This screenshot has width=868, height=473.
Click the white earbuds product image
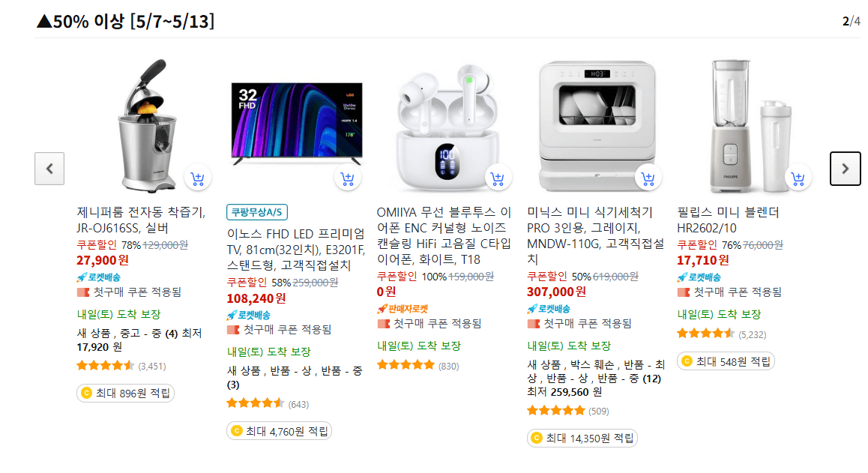click(447, 127)
